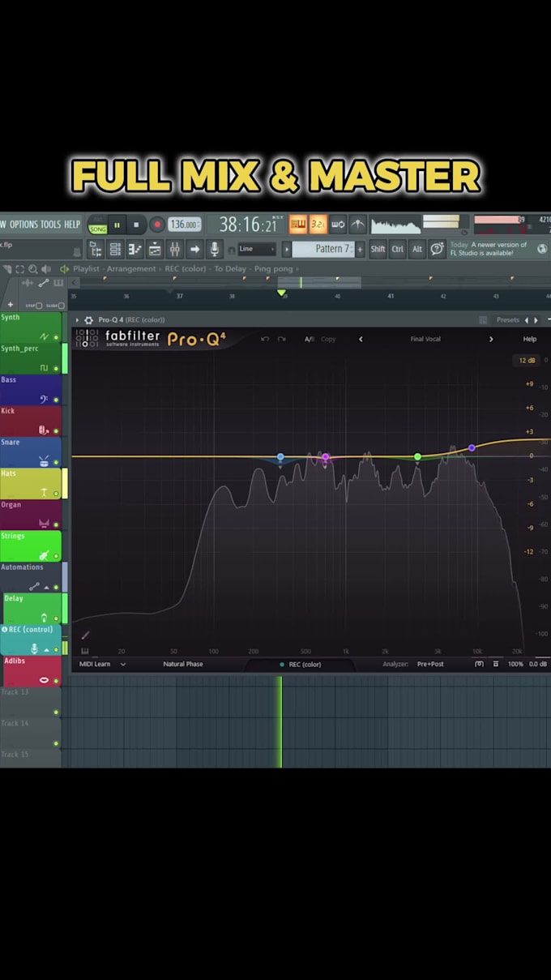Open the Pro-Q 4 plugin gear options
Viewport: 551px width, 980px height.
(x=88, y=320)
